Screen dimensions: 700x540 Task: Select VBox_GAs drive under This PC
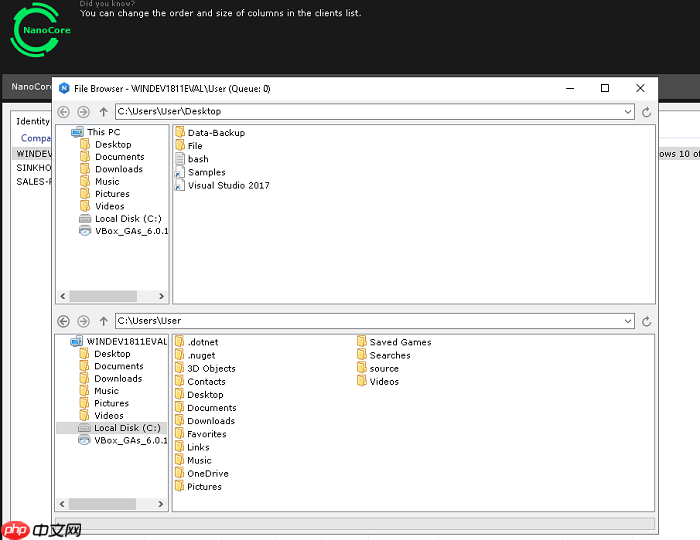(x=124, y=231)
